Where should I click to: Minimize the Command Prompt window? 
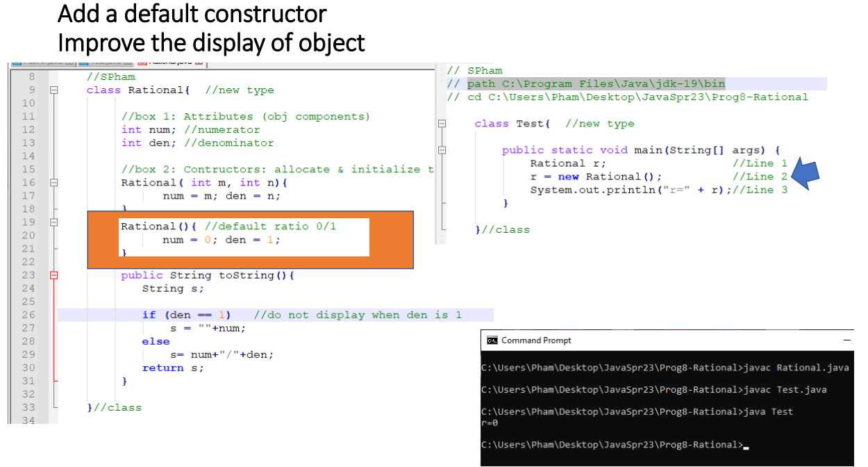(846, 340)
